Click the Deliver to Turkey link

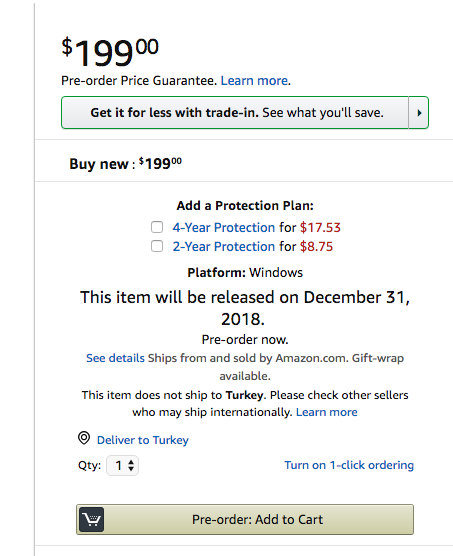pos(143,440)
